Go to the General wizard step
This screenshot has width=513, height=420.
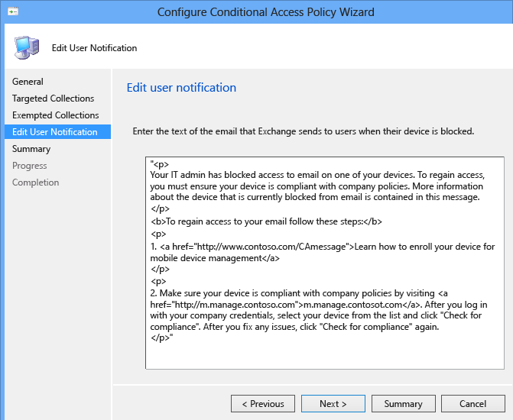[28, 82]
